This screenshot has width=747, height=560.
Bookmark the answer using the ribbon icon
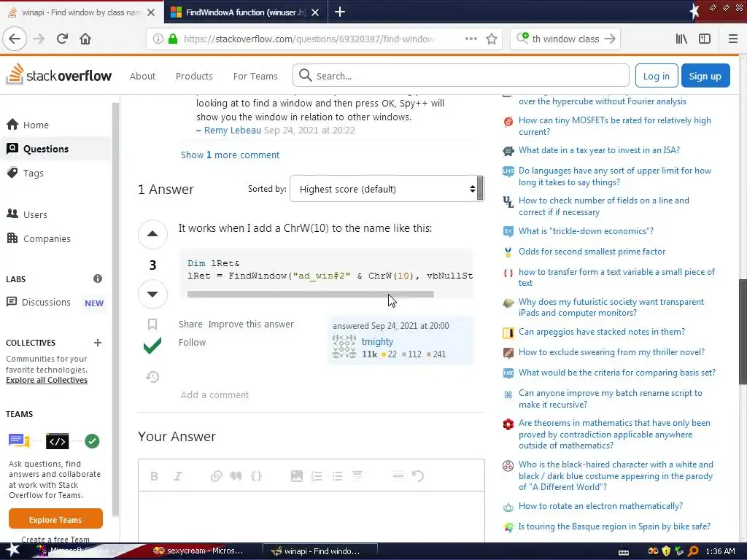click(152, 324)
